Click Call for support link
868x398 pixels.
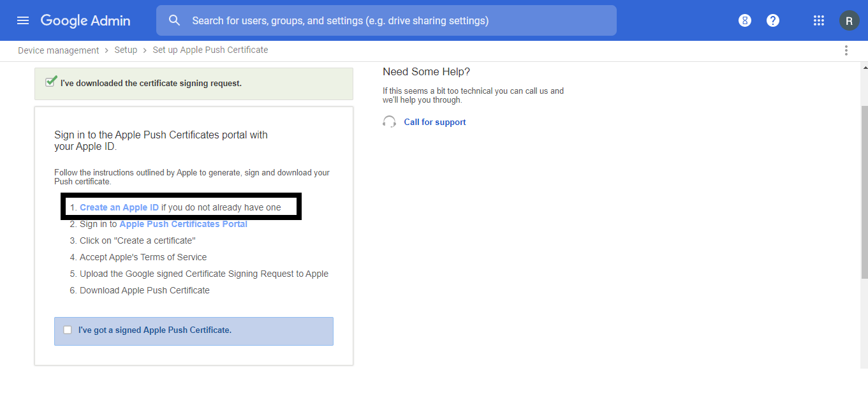435,122
